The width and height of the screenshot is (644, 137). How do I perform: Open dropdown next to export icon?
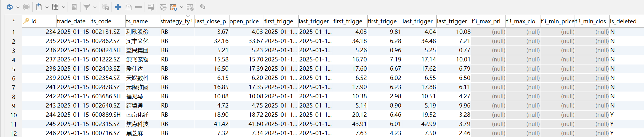(x=47, y=7)
